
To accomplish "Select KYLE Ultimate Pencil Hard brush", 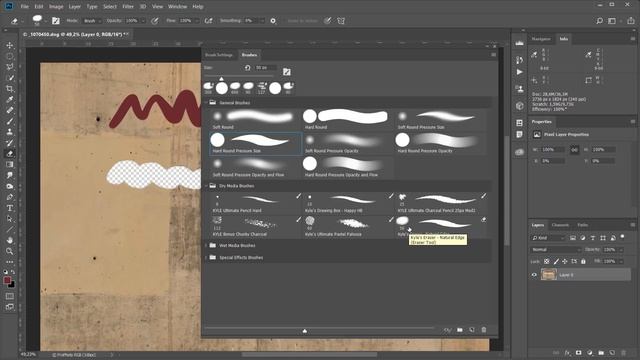I will pyautogui.click(x=256, y=203).
